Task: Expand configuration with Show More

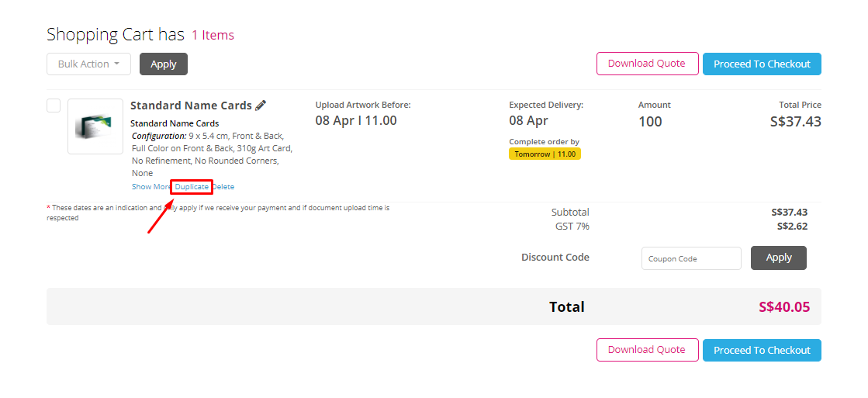Action: 151,187
